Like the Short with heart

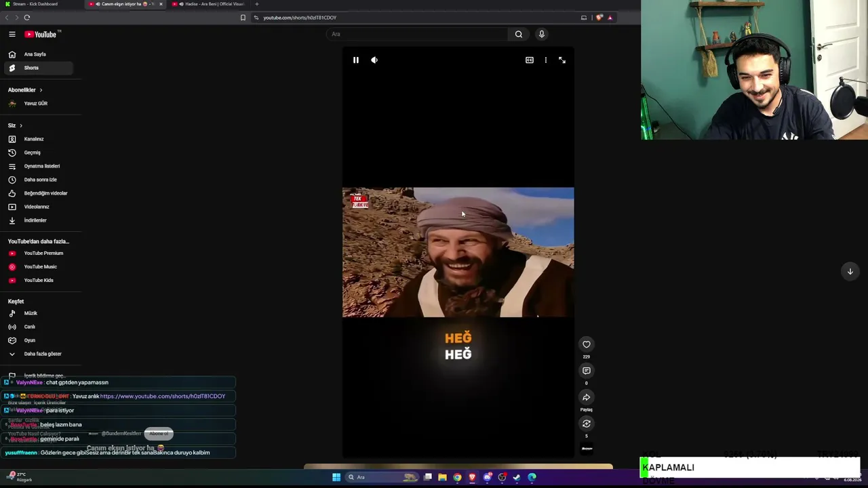(x=587, y=344)
